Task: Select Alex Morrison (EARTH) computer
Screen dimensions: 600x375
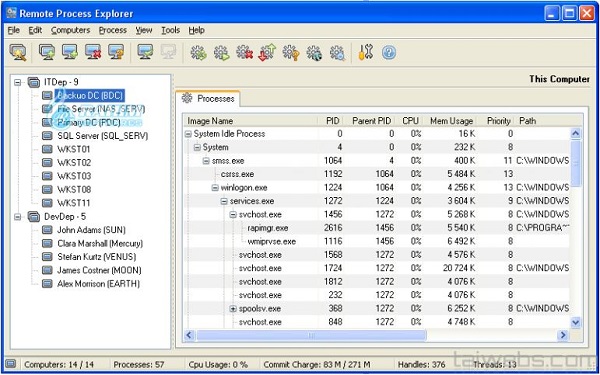Action: click(98, 284)
